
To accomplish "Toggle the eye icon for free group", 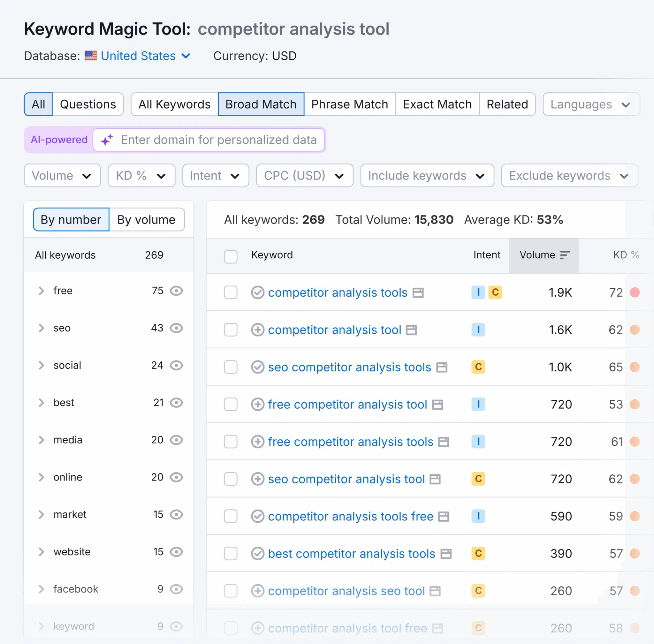I will click(x=176, y=291).
